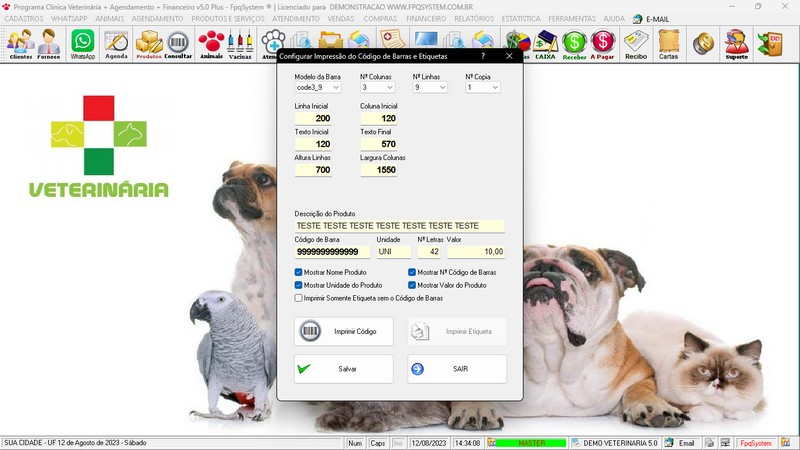The image size is (800, 450).
Task: Open the Suporte support icon
Action: [737, 44]
